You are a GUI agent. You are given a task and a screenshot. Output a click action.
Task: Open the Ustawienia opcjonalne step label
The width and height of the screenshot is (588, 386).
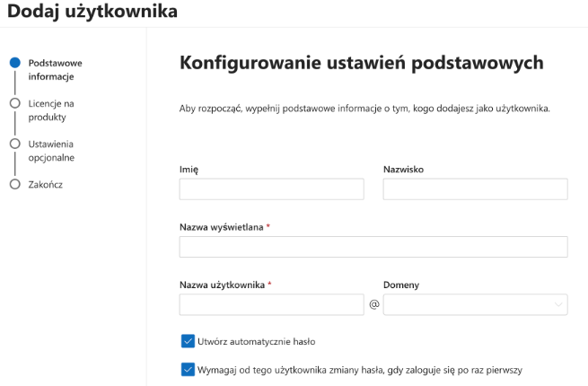[51, 151]
